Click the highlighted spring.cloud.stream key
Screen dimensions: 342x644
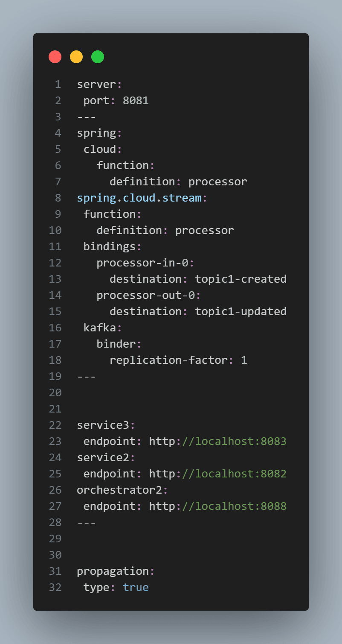click(139, 198)
